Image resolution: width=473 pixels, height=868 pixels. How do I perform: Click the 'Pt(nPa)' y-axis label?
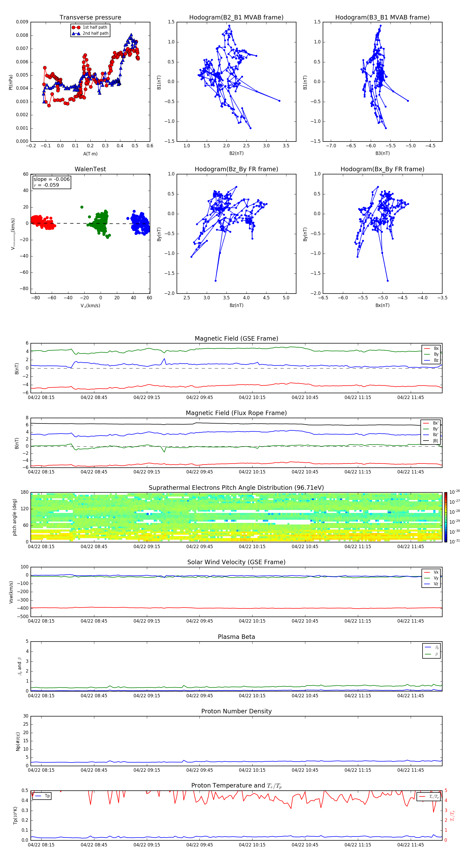point(11,82)
